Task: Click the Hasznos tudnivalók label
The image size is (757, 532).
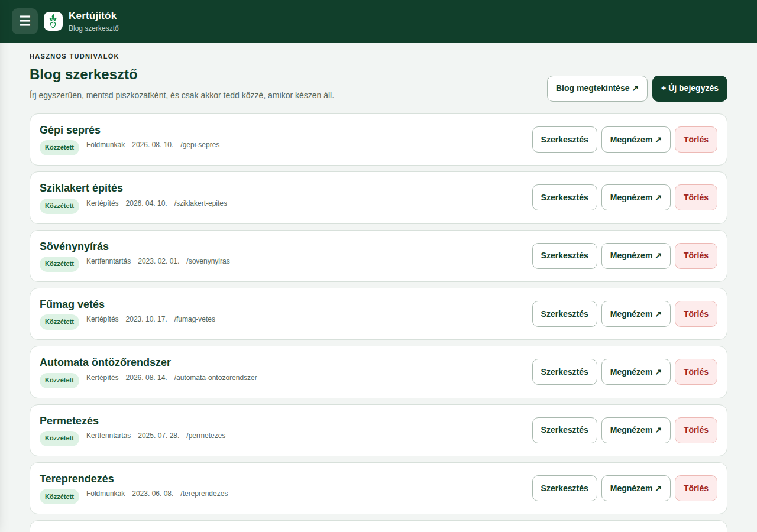Action: coord(75,56)
